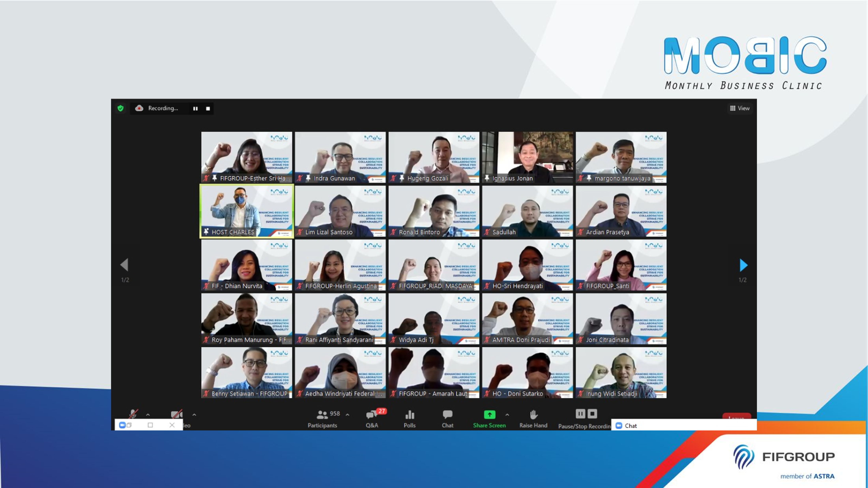Click Ardian Prasetya video tile
Image resolution: width=868 pixels, height=488 pixels.
(x=621, y=211)
